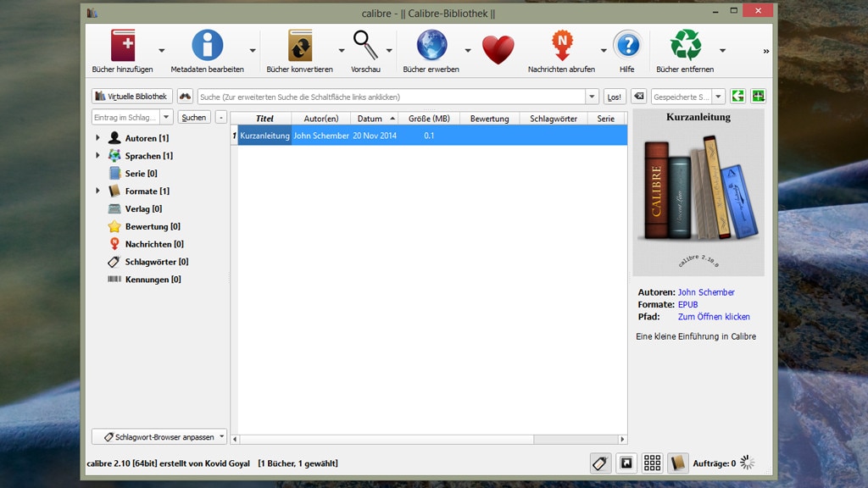Click the Virtuelle Bibliothek button
The height and width of the screenshot is (488, 868).
[x=131, y=97]
